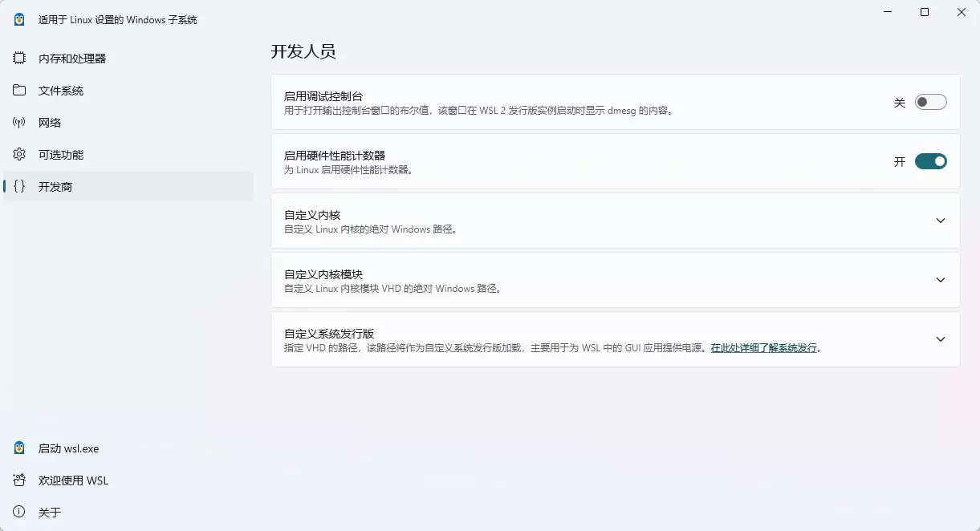Minimize the WSL settings window
This screenshot has width=980, height=531.
tap(888, 12)
